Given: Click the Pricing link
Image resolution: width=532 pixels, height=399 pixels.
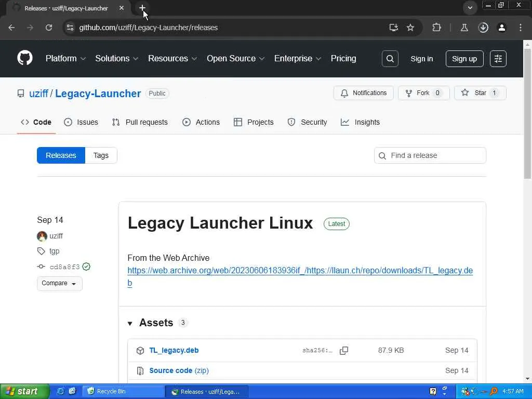Looking at the screenshot, I should pyautogui.click(x=343, y=58).
